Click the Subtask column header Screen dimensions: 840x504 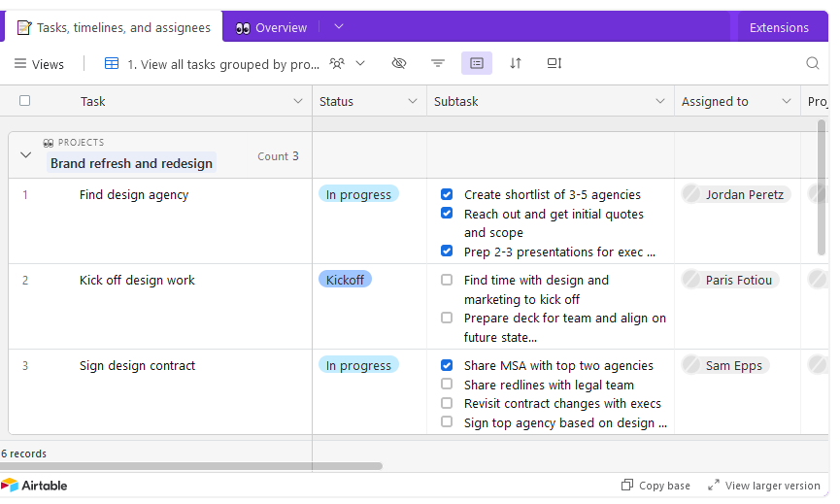pyautogui.click(x=551, y=101)
